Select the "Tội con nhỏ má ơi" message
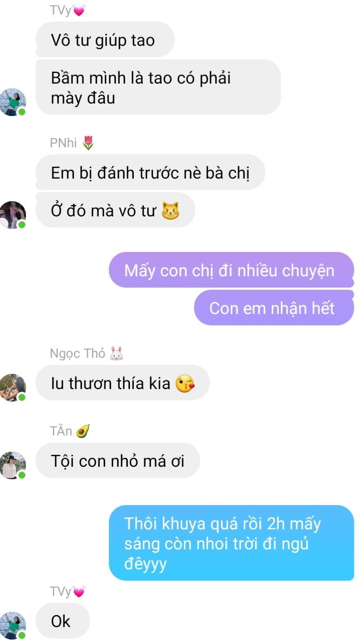 point(118,460)
